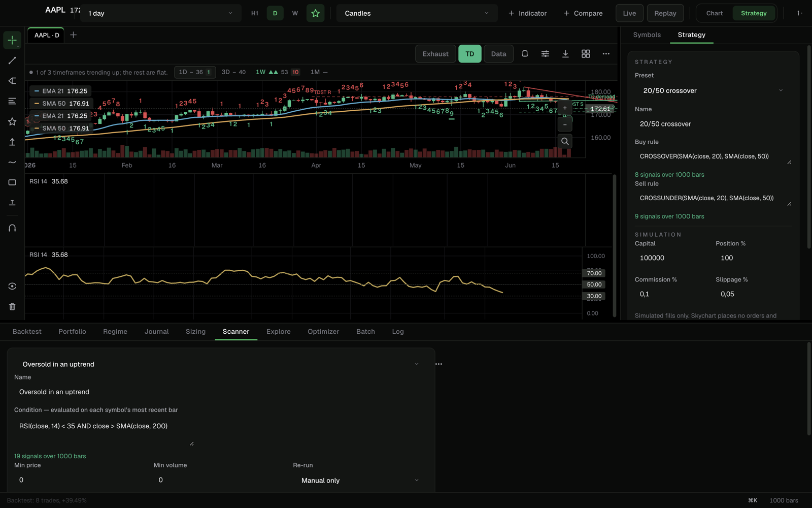Click the right Strategy panel scrollbar

pyautogui.click(x=809, y=147)
